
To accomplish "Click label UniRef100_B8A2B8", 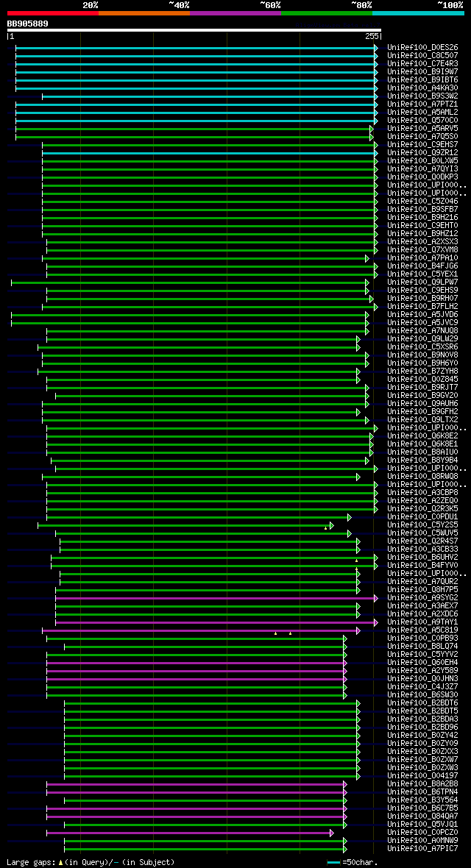I will click(x=422, y=784).
